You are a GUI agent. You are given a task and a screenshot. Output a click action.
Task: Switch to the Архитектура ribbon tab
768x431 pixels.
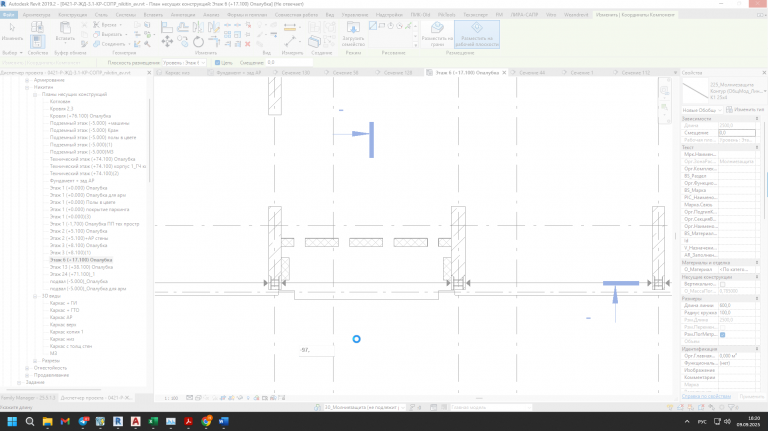click(x=36, y=15)
